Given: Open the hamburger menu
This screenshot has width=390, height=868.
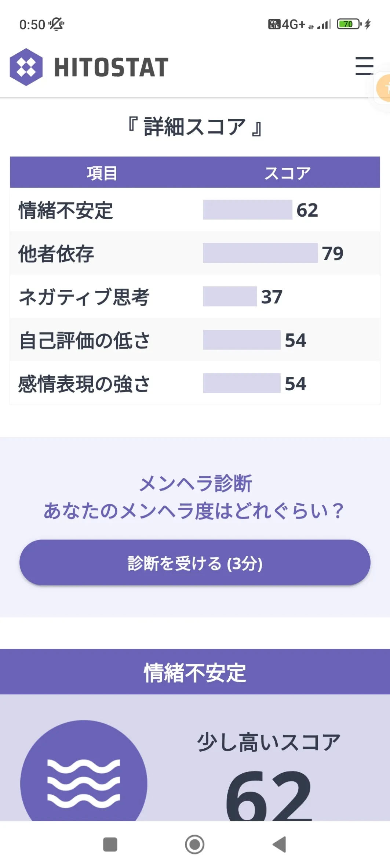Looking at the screenshot, I should (364, 66).
